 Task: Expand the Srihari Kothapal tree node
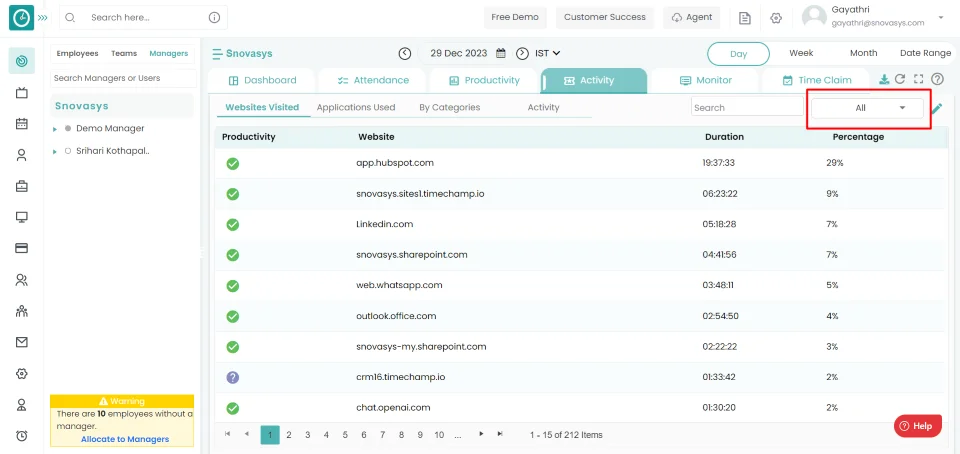[x=54, y=151]
